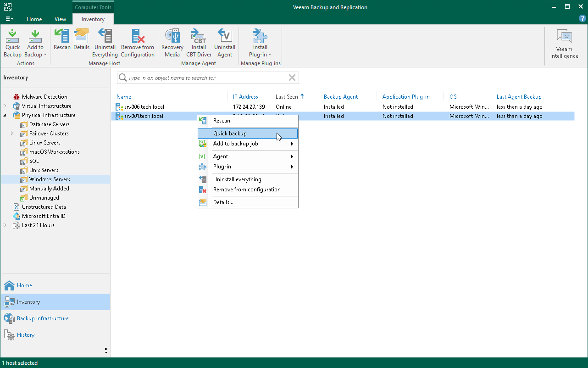Image resolution: width=588 pixels, height=368 pixels.
Task: Open the Backup Infrastructure view
Action: point(55,318)
